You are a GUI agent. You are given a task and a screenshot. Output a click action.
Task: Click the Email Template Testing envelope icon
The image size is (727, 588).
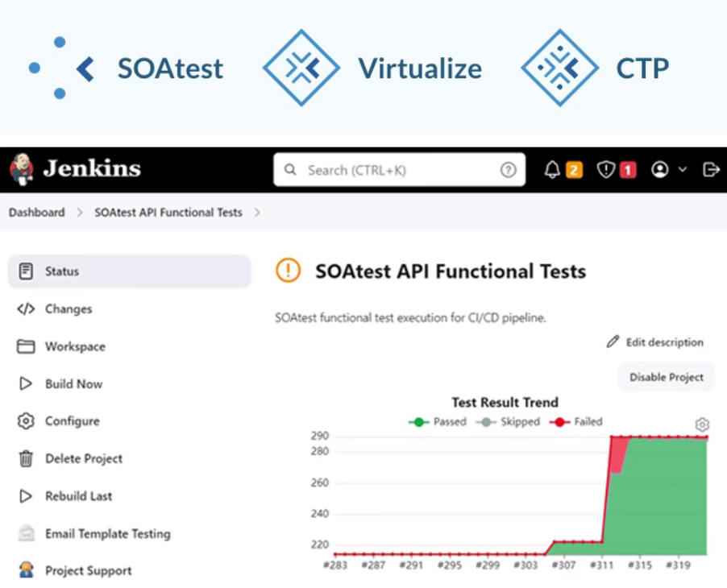tap(26, 533)
